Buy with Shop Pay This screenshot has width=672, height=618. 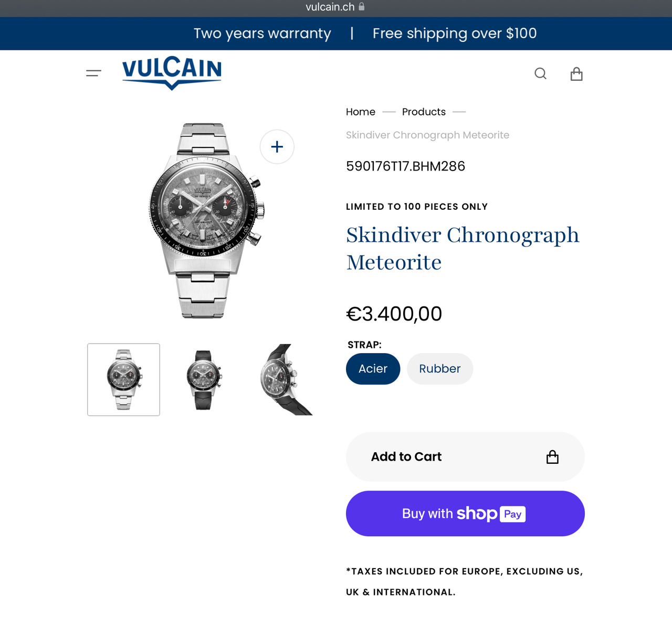tap(465, 514)
